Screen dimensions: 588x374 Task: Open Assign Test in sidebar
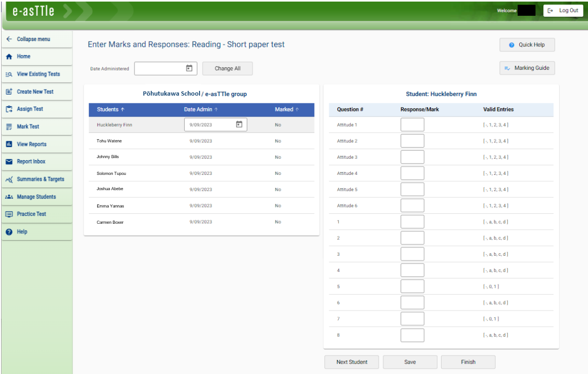30,109
